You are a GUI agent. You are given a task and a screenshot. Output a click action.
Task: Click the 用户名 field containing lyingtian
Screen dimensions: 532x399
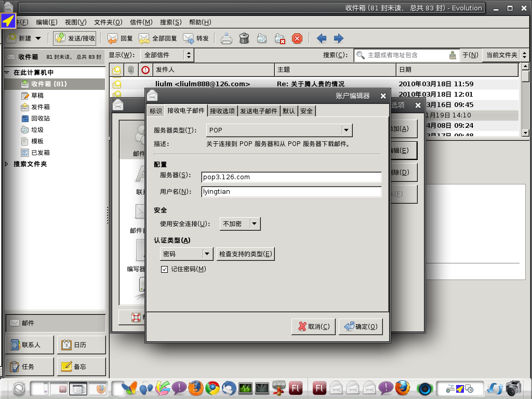(291, 192)
